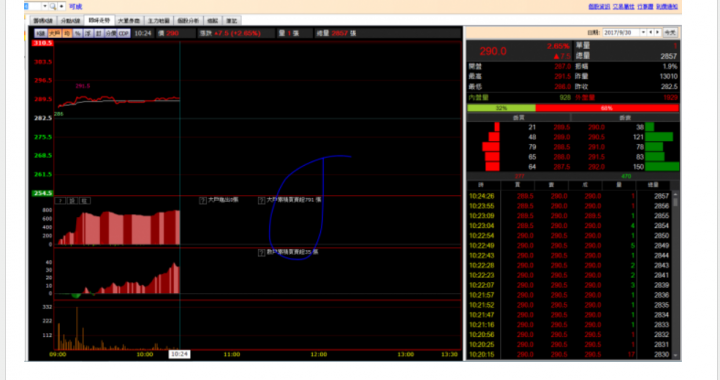The image size is (720, 380).
Task: Click the tick list scrollbar down arrow
Action: pos(675,355)
